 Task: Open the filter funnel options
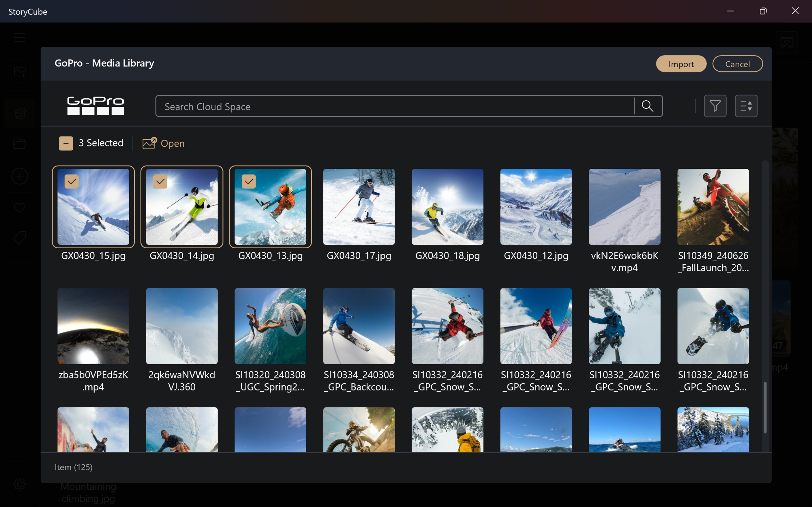tap(715, 106)
